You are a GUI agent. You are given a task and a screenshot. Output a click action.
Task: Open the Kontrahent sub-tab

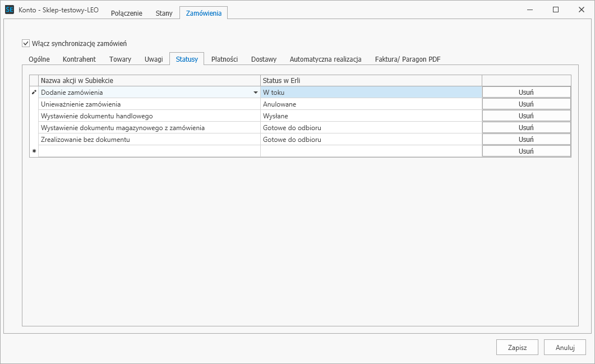tap(79, 59)
